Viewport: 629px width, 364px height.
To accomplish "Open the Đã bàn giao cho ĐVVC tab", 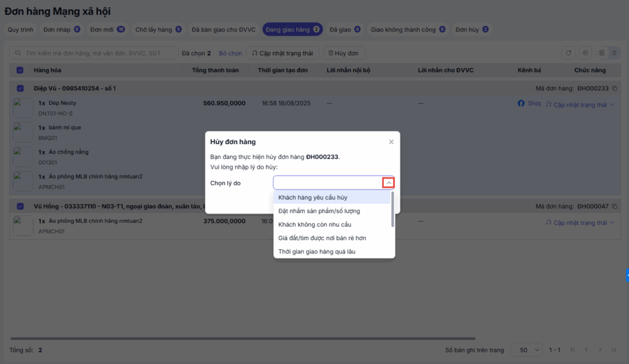I will 224,29.
